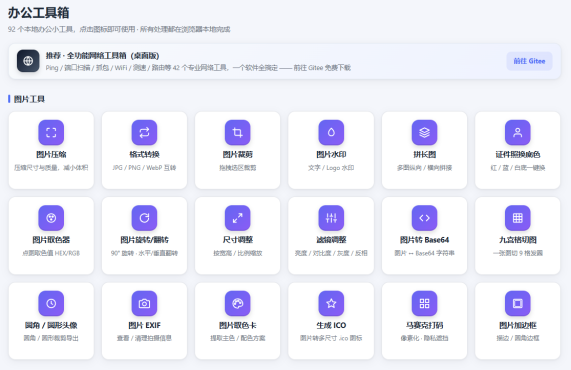The image size is (571, 370).
Task: Select the 尺寸调整 card title
Action: tap(237, 240)
